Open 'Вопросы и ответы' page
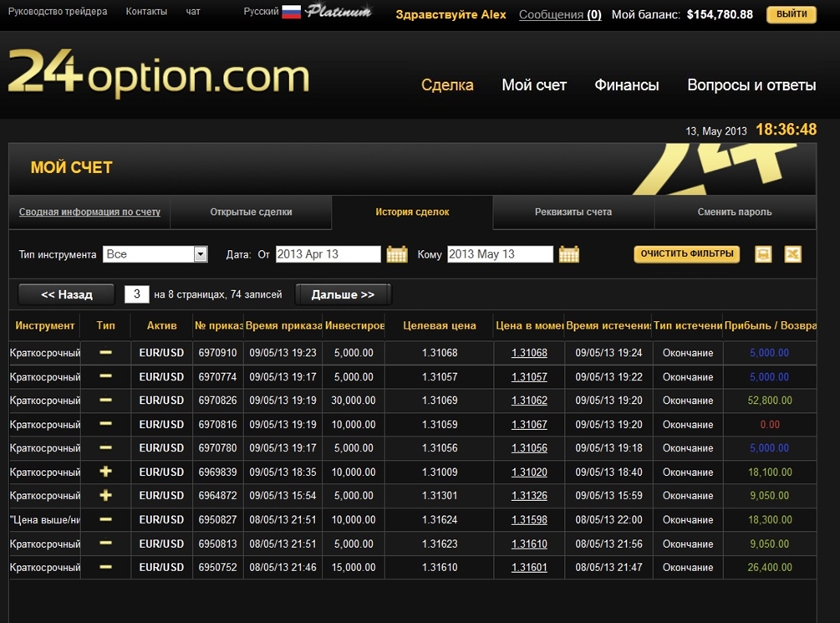Viewport: 840px width, 623px height. (x=751, y=84)
